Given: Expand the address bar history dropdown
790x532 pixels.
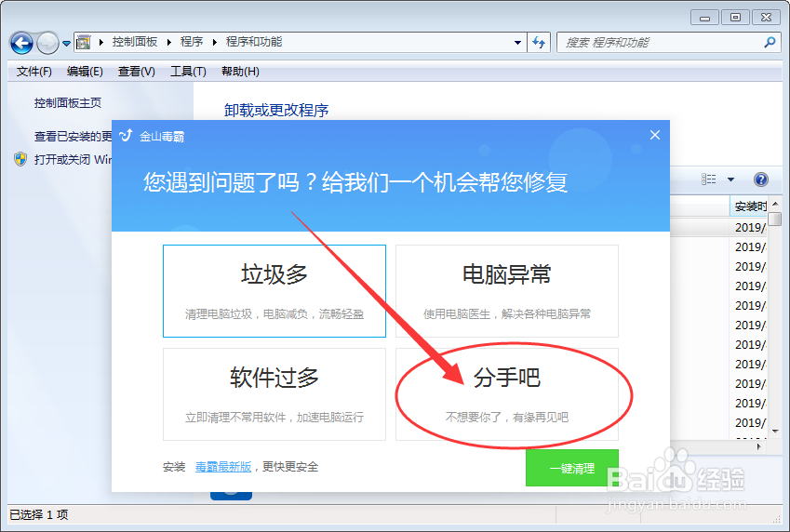Looking at the screenshot, I should pyautogui.click(x=517, y=43).
